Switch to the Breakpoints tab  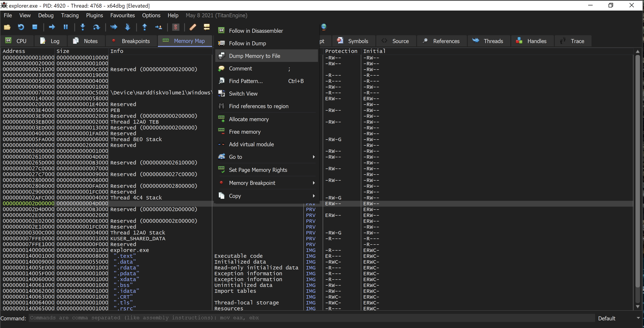[x=131, y=41]
